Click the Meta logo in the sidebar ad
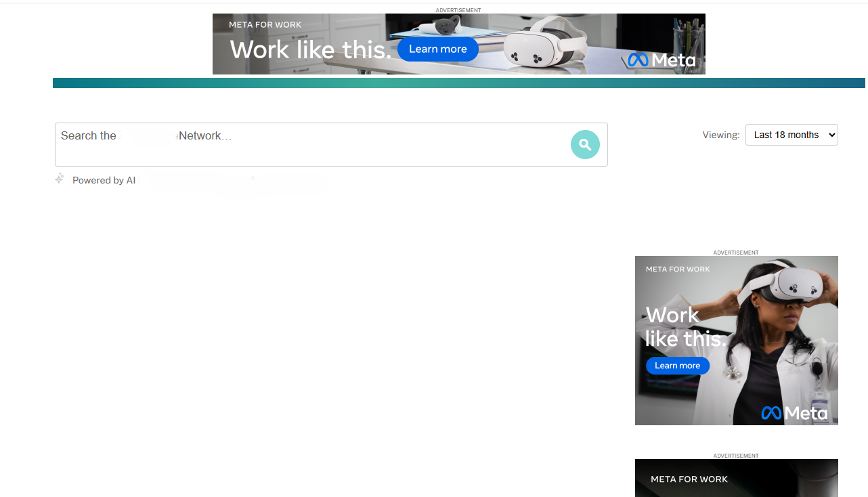Viewport: 868px width, 497px height. coord(794,412)
